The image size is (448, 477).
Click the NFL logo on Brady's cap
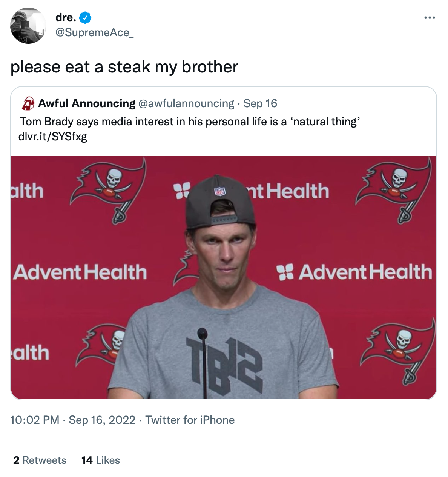click(x=219, y=192)
